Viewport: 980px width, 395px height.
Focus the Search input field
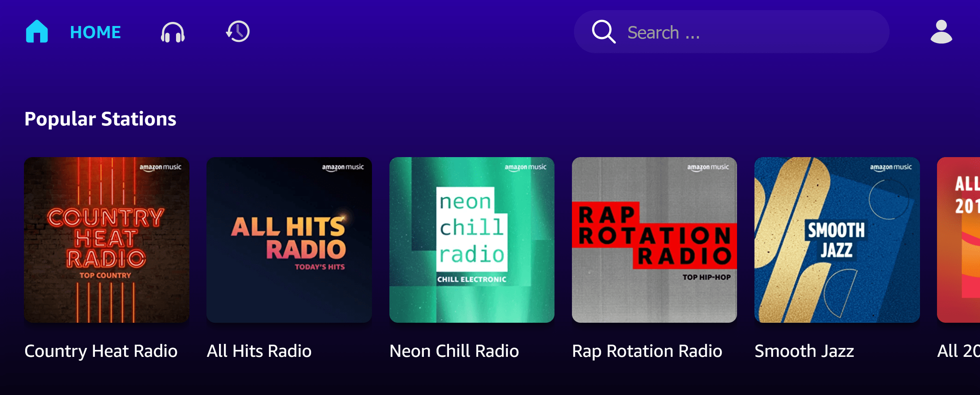point(731,32)
